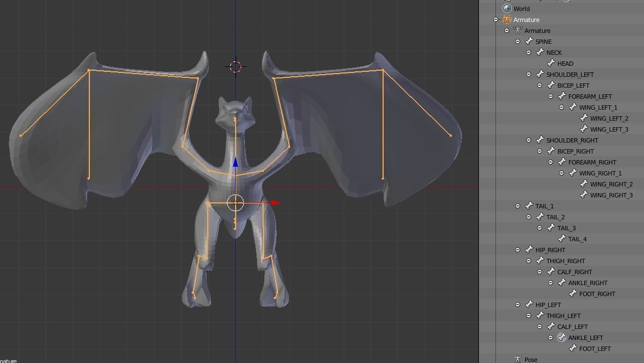Select the HEAD bone label
This screenshot has height=363, width=644.
[565, 63]
